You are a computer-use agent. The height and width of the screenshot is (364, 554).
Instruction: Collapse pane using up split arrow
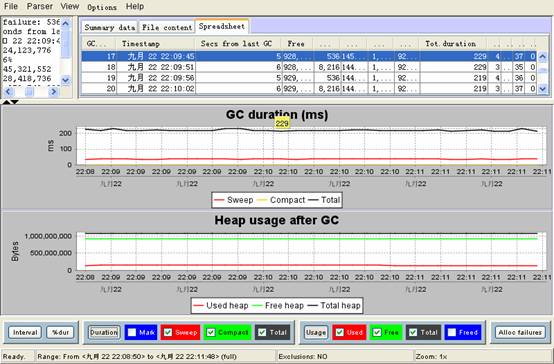click(6, 102)
